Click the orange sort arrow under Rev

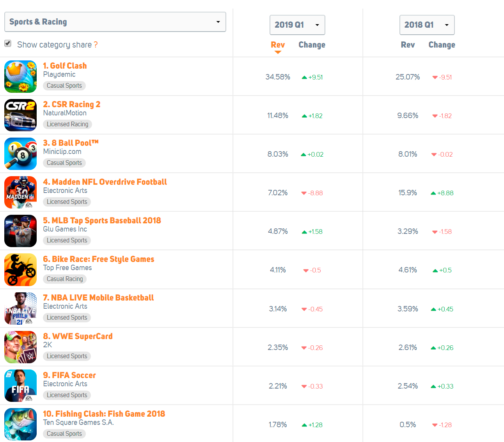(x=278, y=52)
